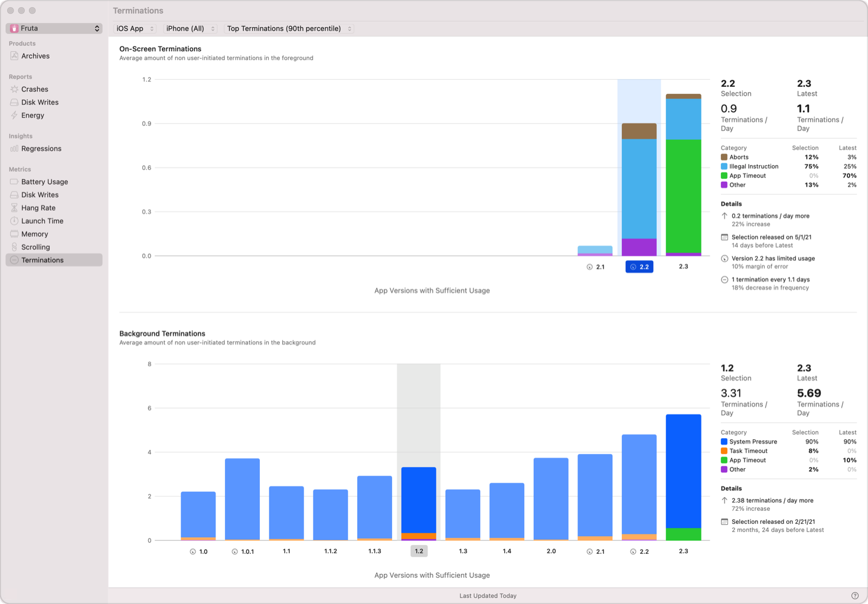Open the Crashes report in sidebar
The width and height of the screenshot is (868, 604).
click(34, 89)
